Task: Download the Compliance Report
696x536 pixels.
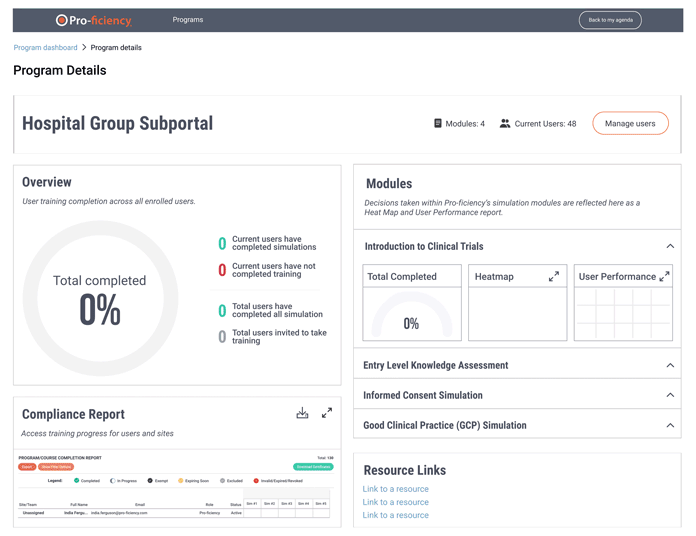Action: click(302, 413)
